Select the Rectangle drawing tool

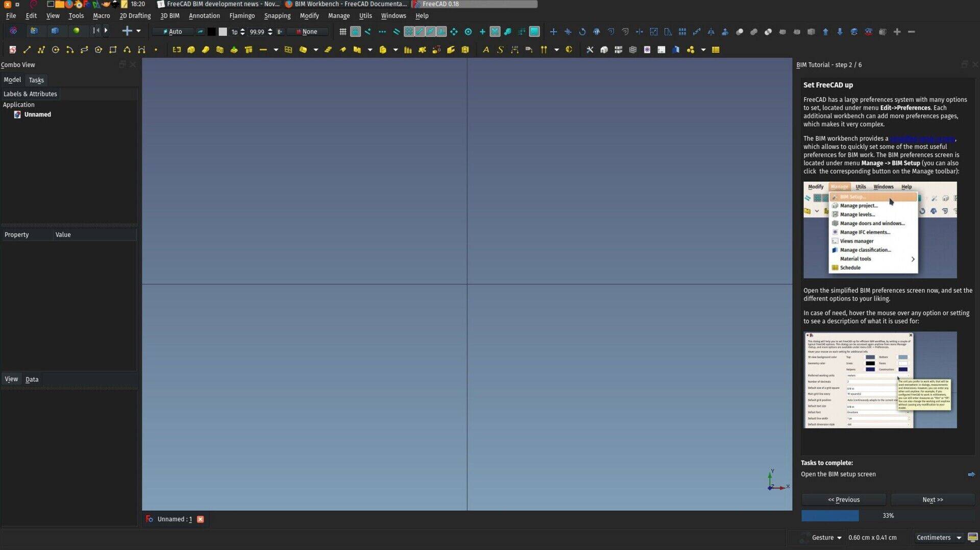(x=113, y=50)
